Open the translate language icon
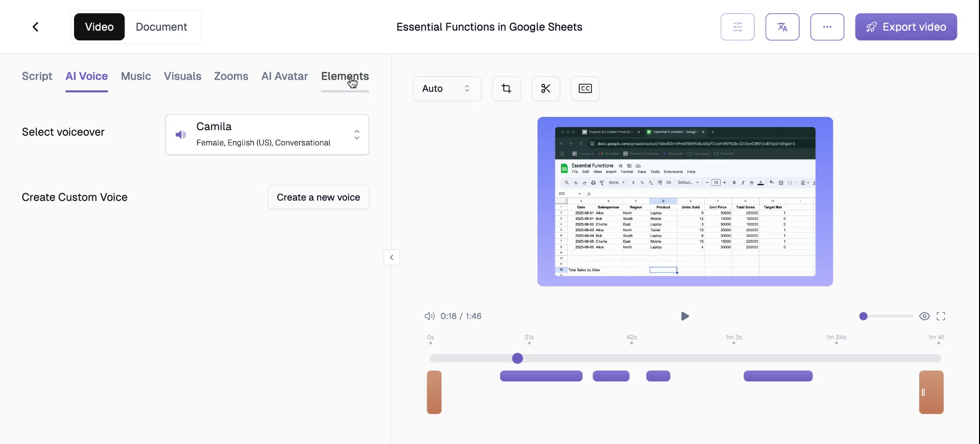980x444 pixels. tap(782, 27)
